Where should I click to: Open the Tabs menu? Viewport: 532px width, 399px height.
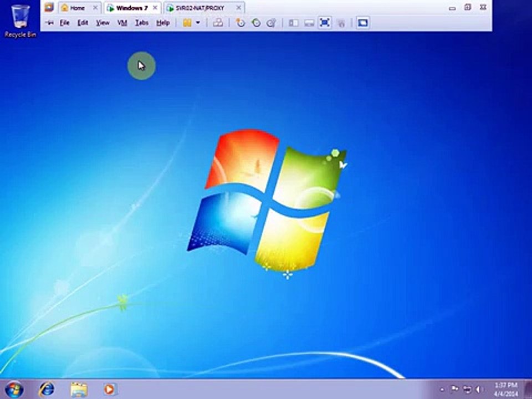(142, 23)
